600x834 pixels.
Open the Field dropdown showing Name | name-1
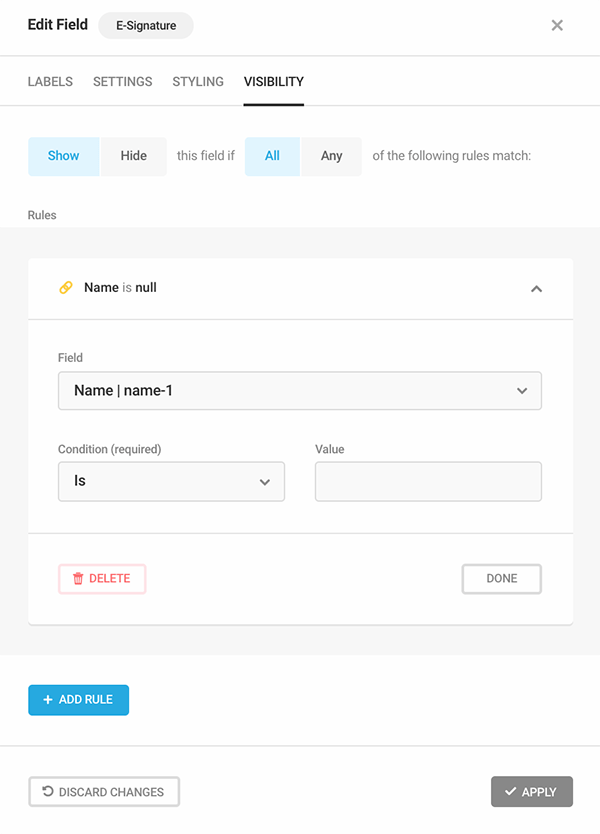coord(300,390)
